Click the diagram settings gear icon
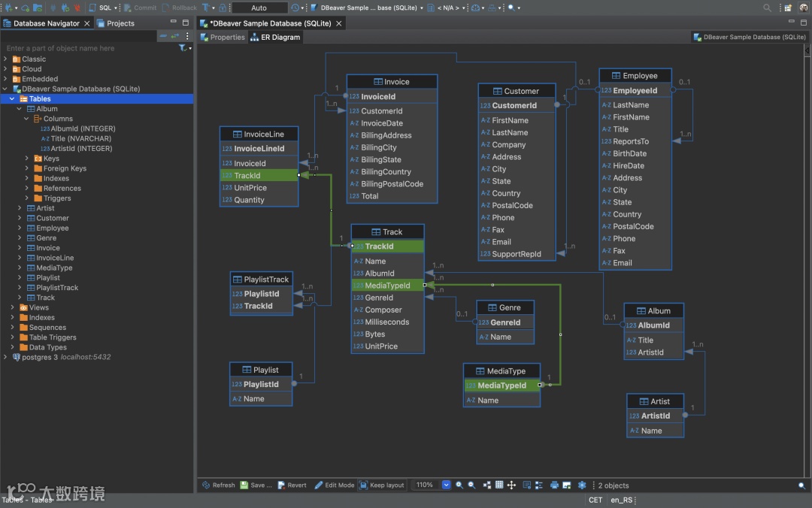Viewport: 812px width, 508px height. coord(581,485)
